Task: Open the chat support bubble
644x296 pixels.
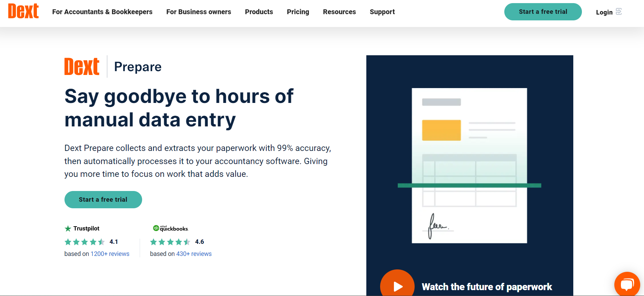Action: [x=627, y=285]
